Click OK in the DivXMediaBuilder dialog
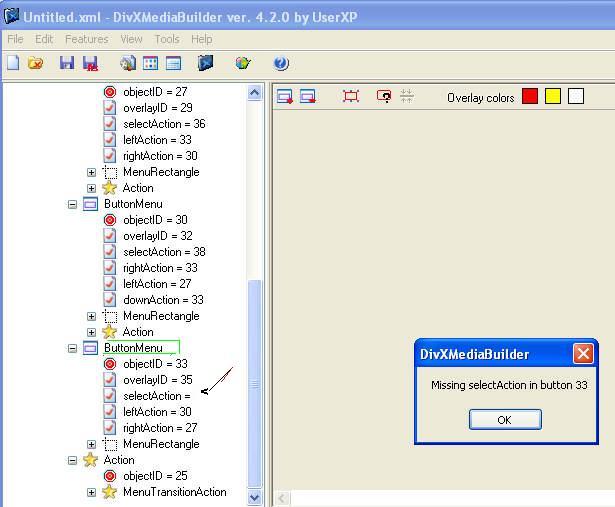This screenshot has width=615, height=507. (505, 420)
